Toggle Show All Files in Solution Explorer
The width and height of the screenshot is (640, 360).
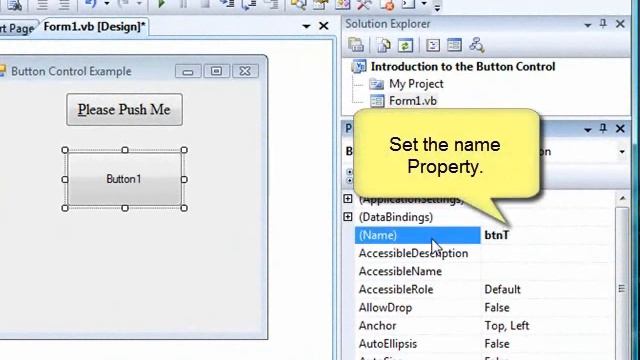384,45
